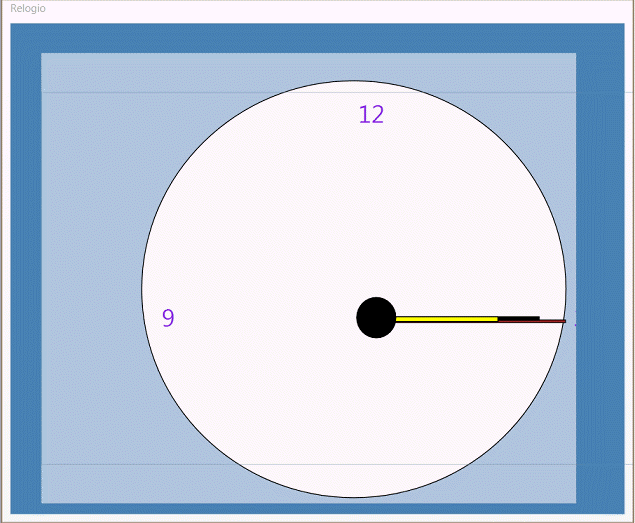The height and width of the screenshot is (523, 635).
Task: Click the yellow clock hand
Action: pyautogui.click(x=446, y=319)
